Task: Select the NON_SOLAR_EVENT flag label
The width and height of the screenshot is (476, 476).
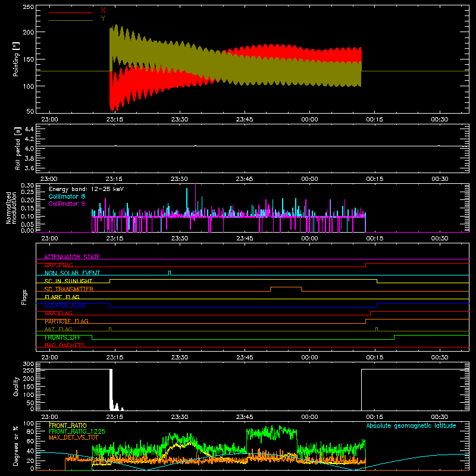Action: tap(72, 273)
